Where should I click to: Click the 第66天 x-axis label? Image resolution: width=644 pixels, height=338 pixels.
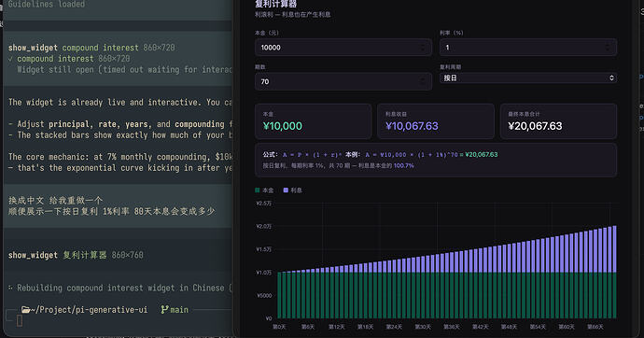(595, 327)
